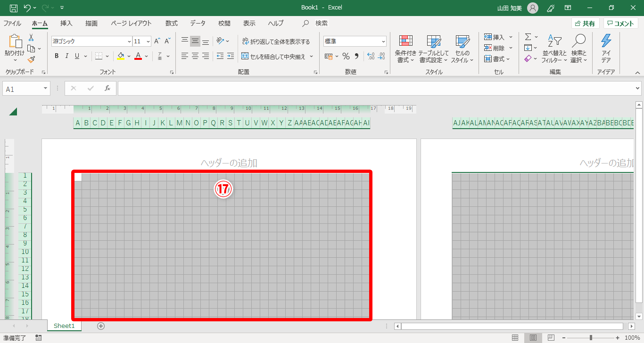644x343 pixels.
Task: Click the Undo arrow icon
Action: pyautogui.click(x=27, y=8)
